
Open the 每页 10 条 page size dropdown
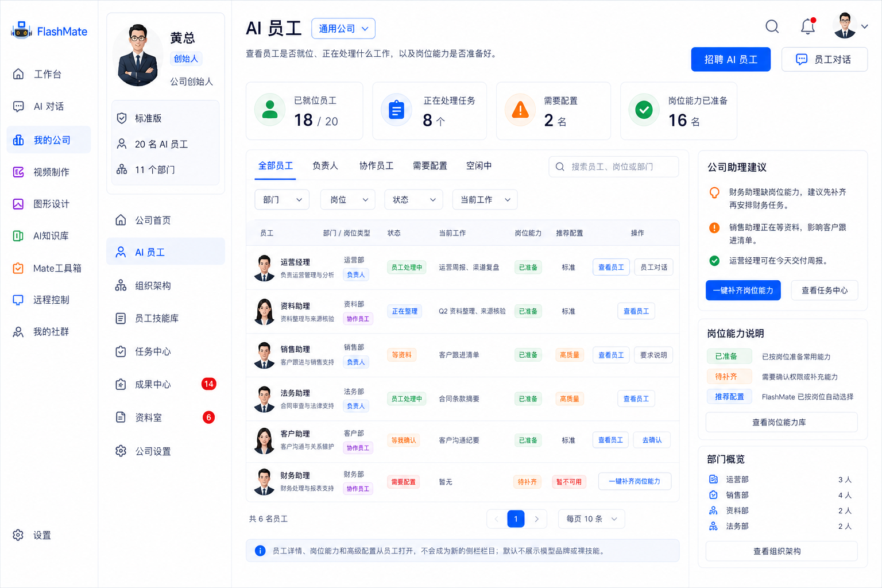pyautogui.click(x=591, y=519)
